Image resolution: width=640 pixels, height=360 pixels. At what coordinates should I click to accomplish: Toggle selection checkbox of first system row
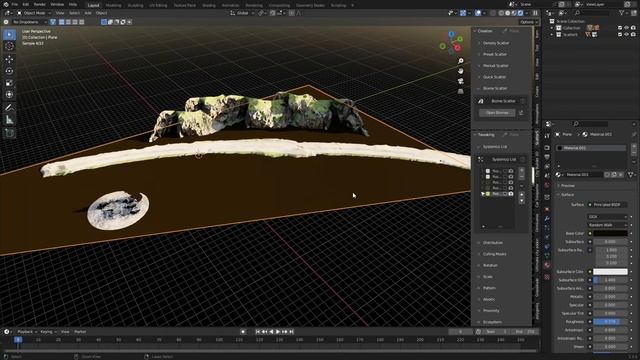click(x=505, y=171)
